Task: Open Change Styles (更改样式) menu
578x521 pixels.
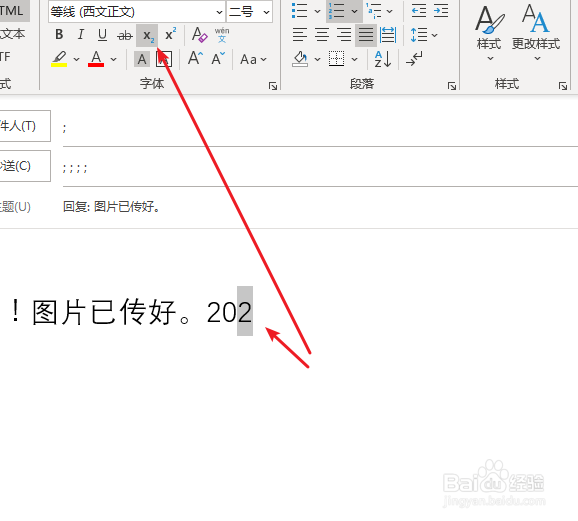Action: 536,33
